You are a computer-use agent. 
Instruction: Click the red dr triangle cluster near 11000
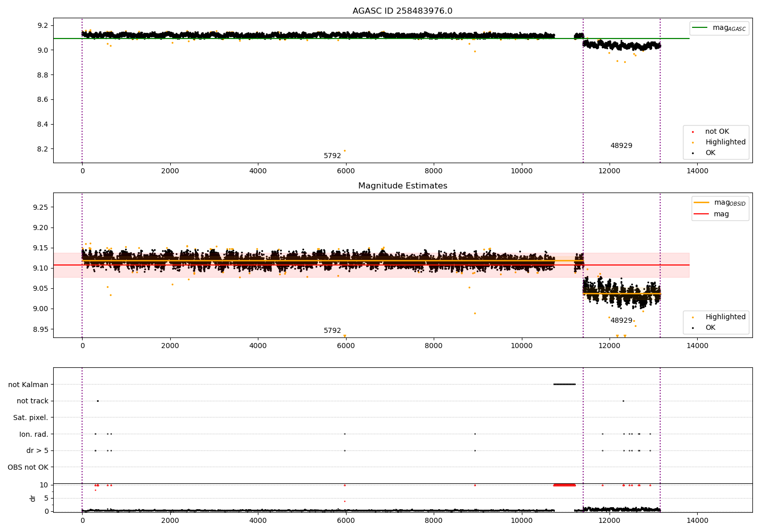[564, 485]
